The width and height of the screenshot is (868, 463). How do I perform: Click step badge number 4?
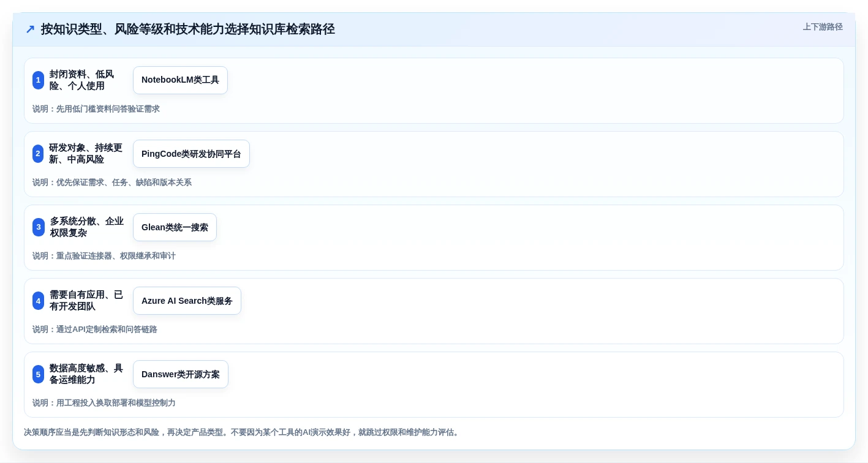pyautogui.click(x=38, y=301)
